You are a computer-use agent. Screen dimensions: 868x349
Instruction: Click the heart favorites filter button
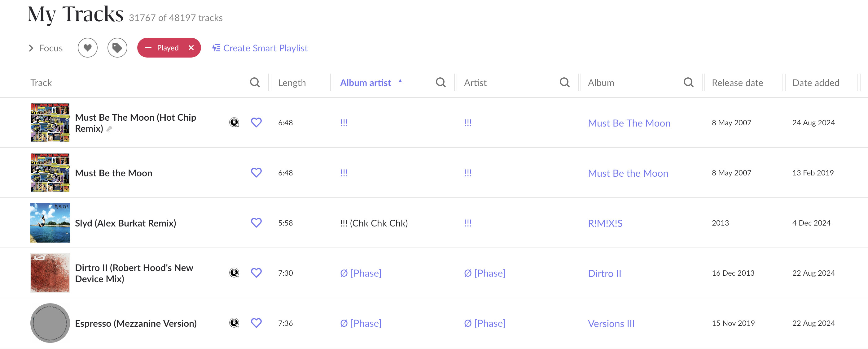87,48
